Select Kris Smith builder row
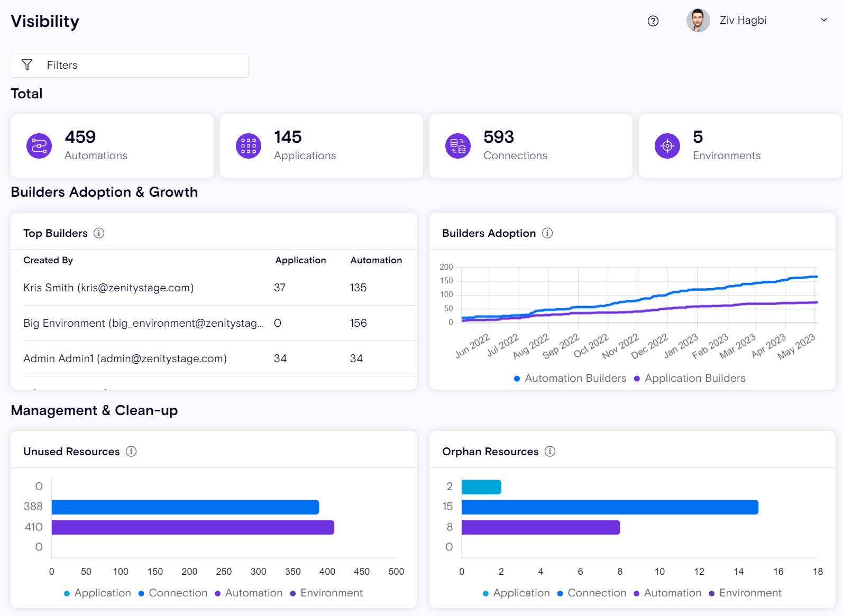This screenshot has width=843, height=616. click(108, 288)
